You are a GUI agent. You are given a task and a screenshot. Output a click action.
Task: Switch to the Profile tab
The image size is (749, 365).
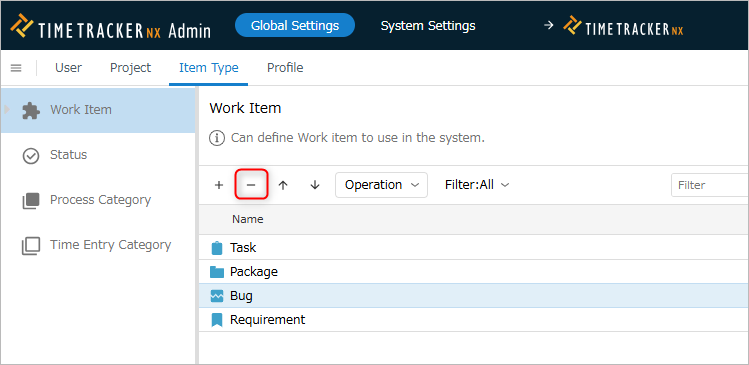click(285, 68)
